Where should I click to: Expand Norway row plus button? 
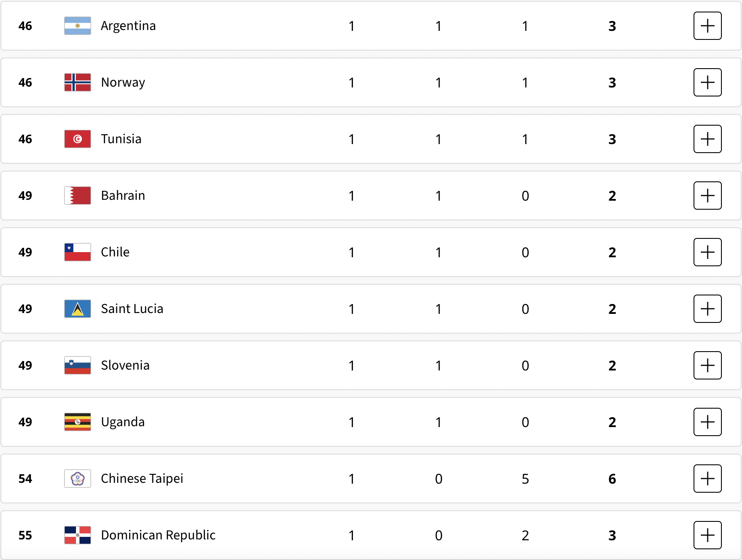click(x=707, y=82)
